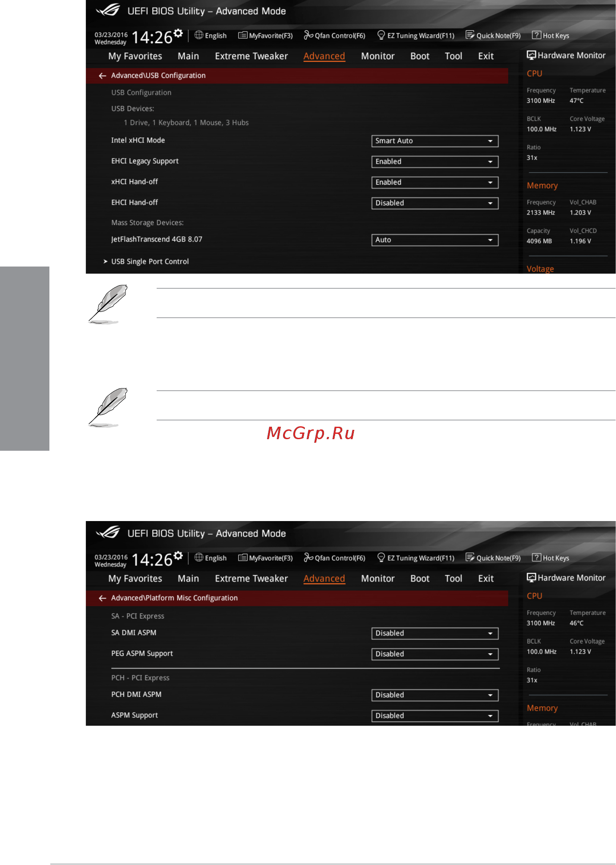
Task: Open PEG ASPM Support dropdown
Action: coord(435,654)
